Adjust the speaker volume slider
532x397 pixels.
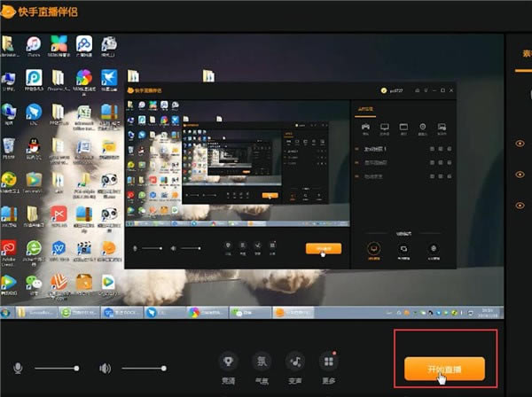point(144,368)
